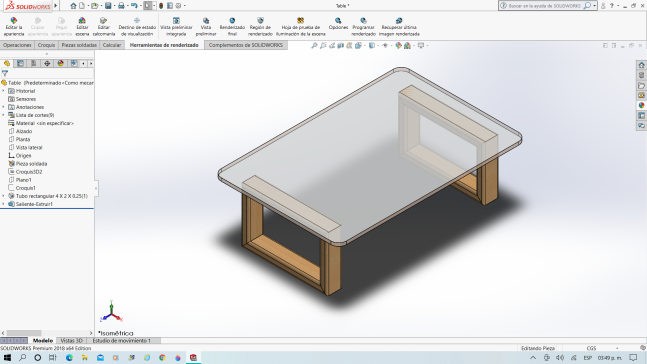Click Programar renderizado icon
This screenshot has width=647, height=364.
tap(363, 27)
